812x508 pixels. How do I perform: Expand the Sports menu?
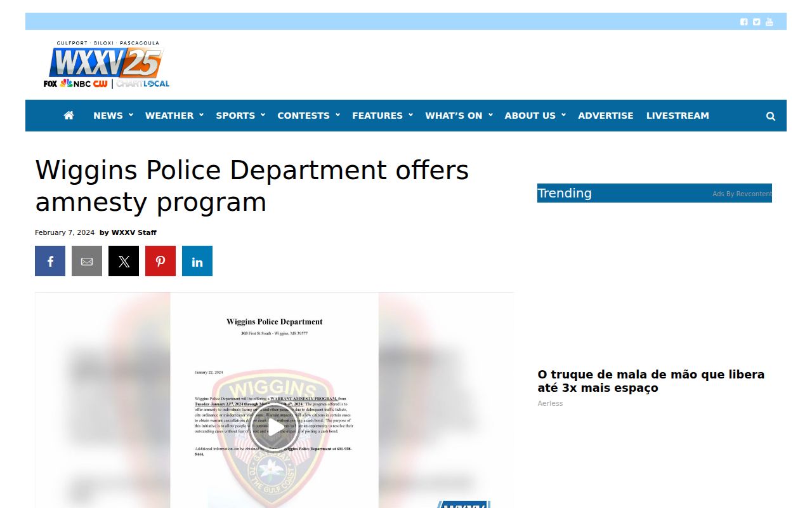240,116
